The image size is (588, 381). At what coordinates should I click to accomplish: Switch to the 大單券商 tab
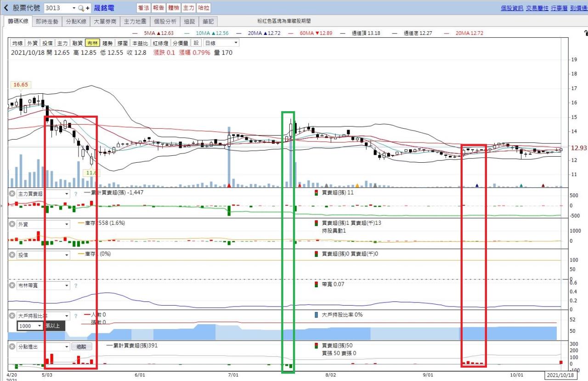click(x=104, y=21)
